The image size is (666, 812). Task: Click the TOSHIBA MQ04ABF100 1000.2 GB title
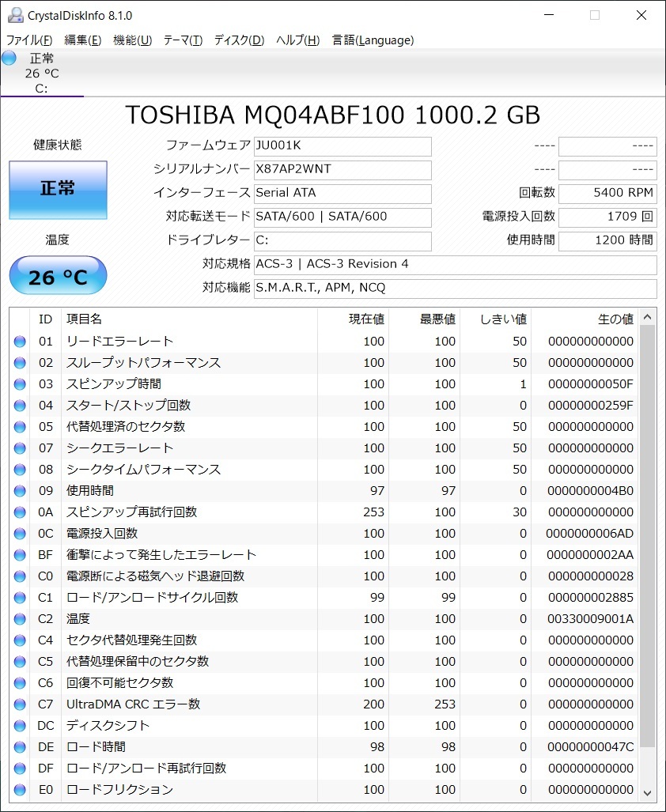click(332, 115)
